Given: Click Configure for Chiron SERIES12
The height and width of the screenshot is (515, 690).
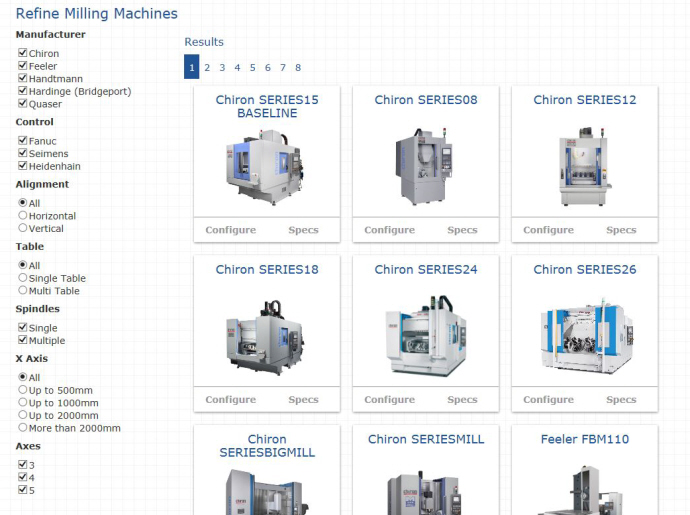Looking at the screenshot, I should click(548, 230).
